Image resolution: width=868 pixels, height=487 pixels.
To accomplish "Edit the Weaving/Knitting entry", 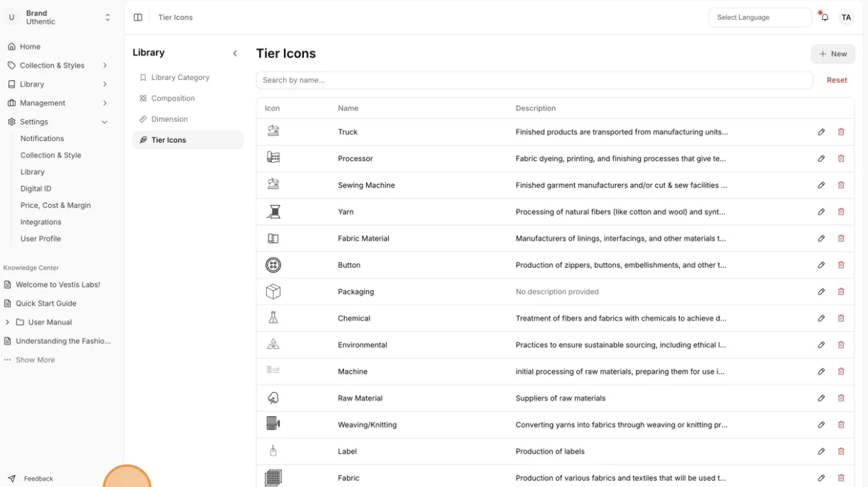I will pos(821,425).
